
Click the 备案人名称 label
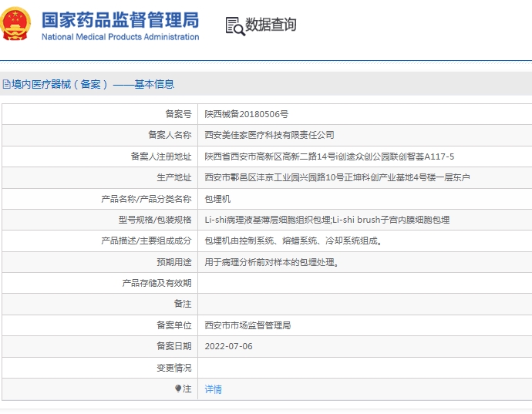point(170,135)
